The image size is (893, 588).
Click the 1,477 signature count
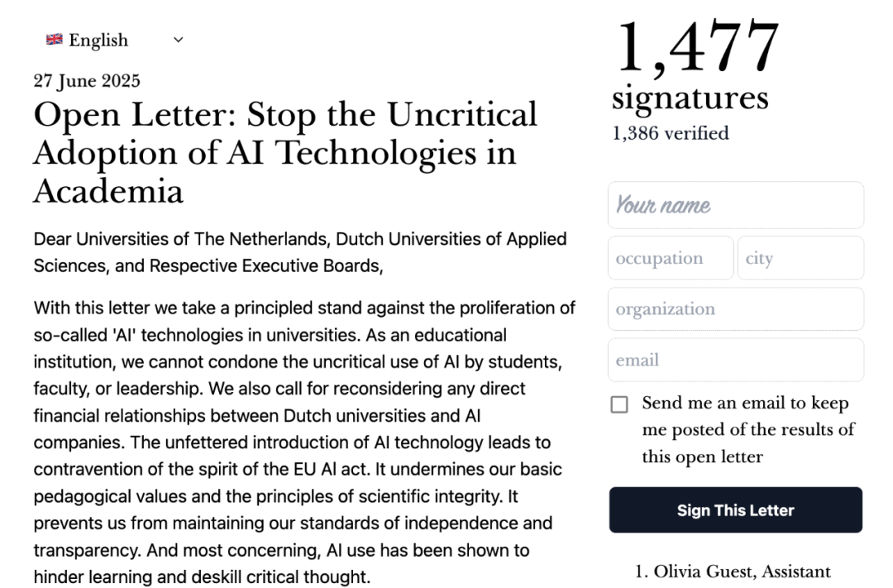697,48
